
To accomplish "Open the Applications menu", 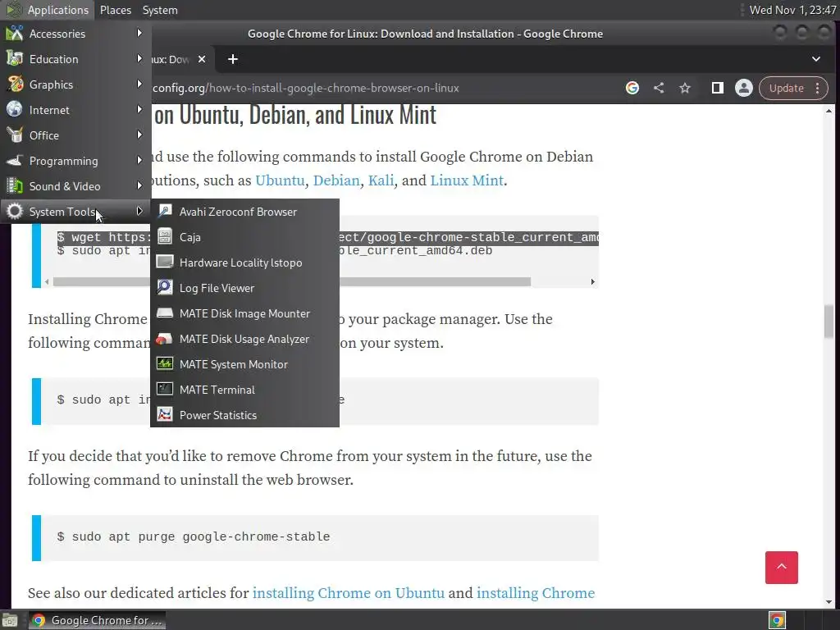I will click(x=47, y=10).
